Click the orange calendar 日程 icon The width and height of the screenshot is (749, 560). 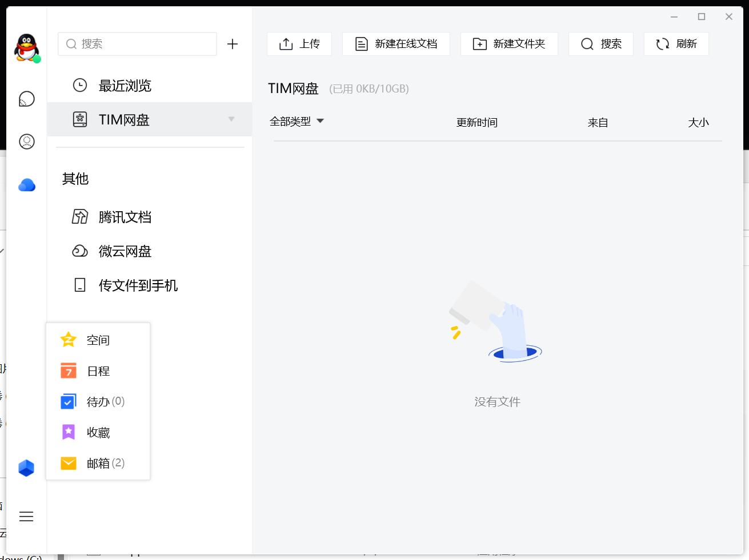tap(69, 370)
